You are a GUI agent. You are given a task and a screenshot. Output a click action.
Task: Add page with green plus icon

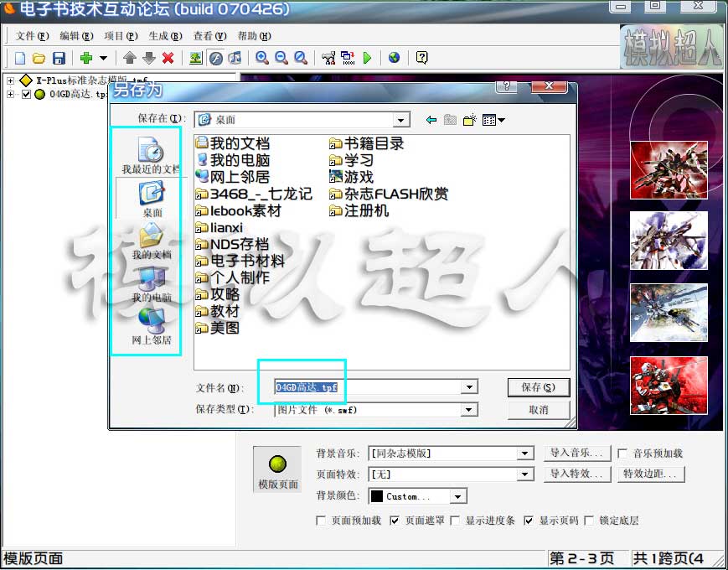(86, 58)
